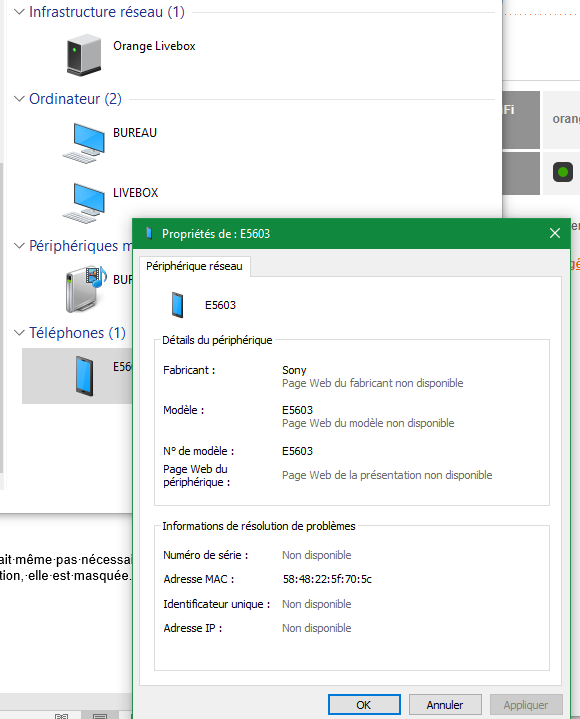Confirm the dialog with OK
Screen dimensions: 580x719
364,705
